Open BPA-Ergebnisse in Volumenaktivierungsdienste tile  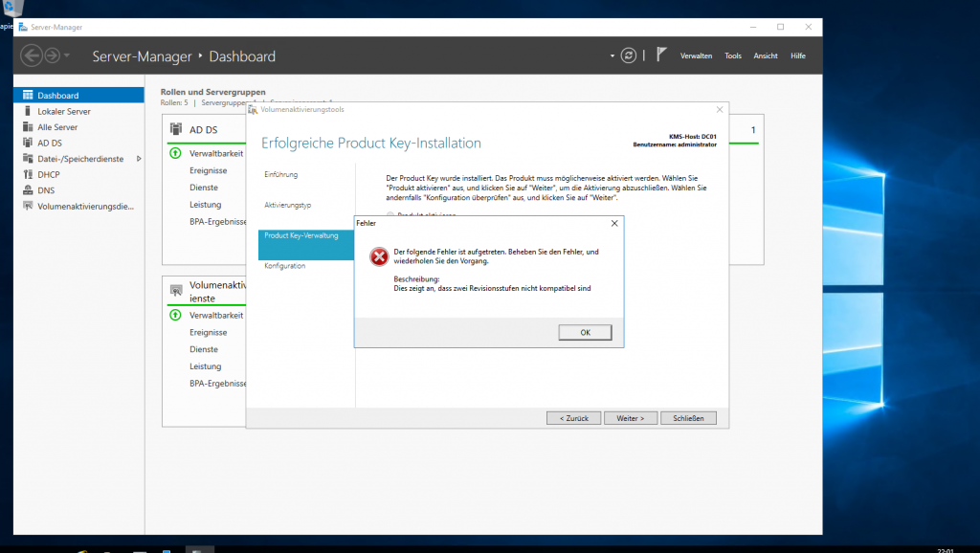(x=217, y=383)
